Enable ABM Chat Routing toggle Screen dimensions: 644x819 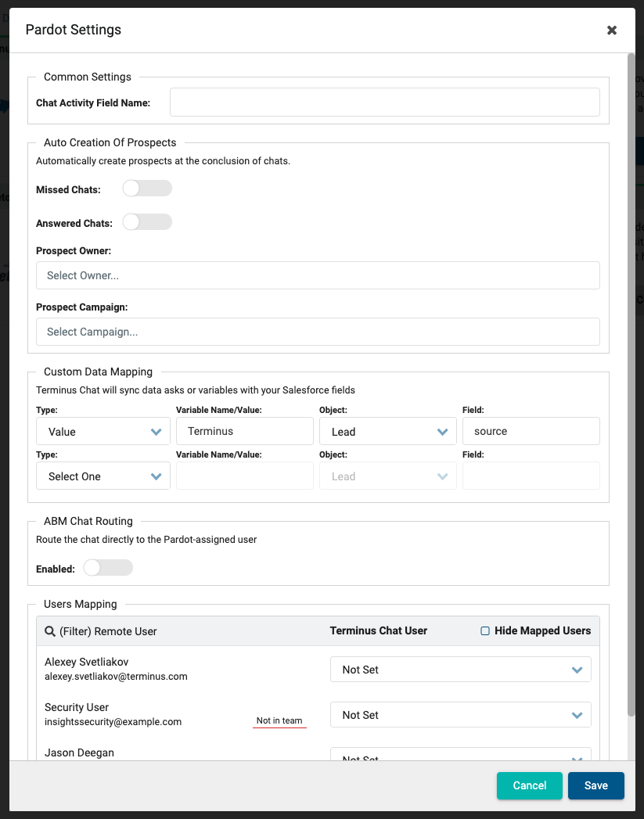[108, 568]
